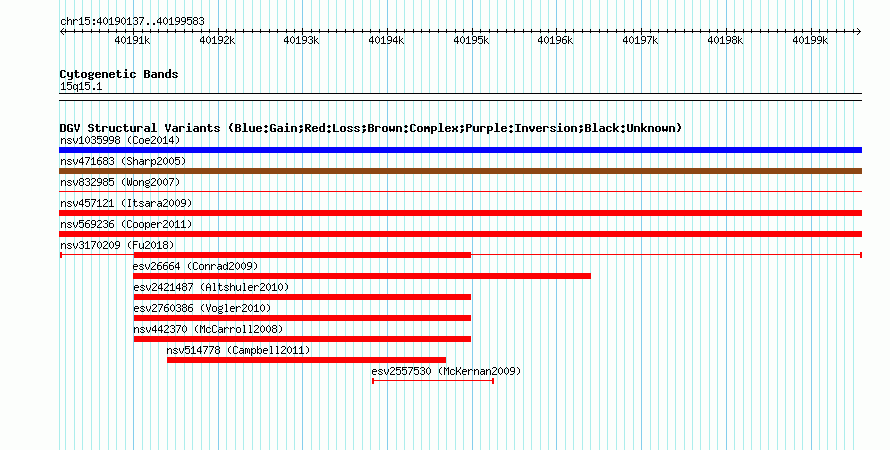890x450 pixels.
Task: Select the blue nsv1035998 gain bar
Action: [x=460, y=150]
